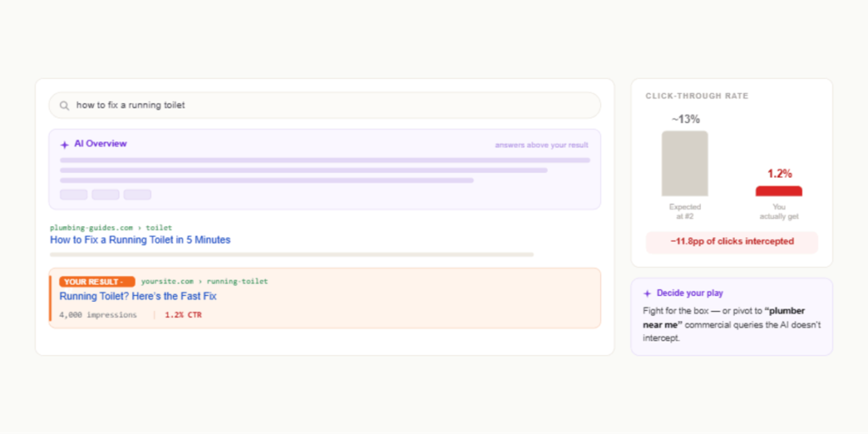Click the bold "plumber near me" phrase
Image resolution: width=868 pixels, height=434 pixels.
724,318
